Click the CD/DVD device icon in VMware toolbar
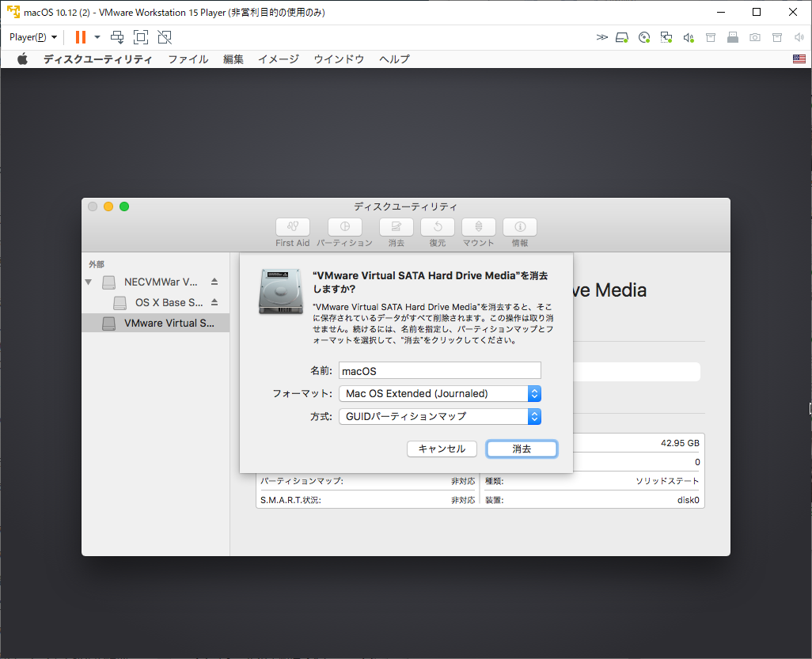Viewport: 812px width, 659px height. [644, 37]
